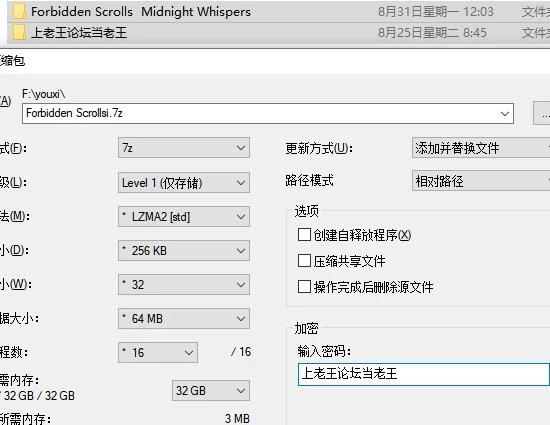This screenshot has height=425, width=550.
Task: Click the archive name field Forbidden Scrollsi.7z
Action: 268,113
